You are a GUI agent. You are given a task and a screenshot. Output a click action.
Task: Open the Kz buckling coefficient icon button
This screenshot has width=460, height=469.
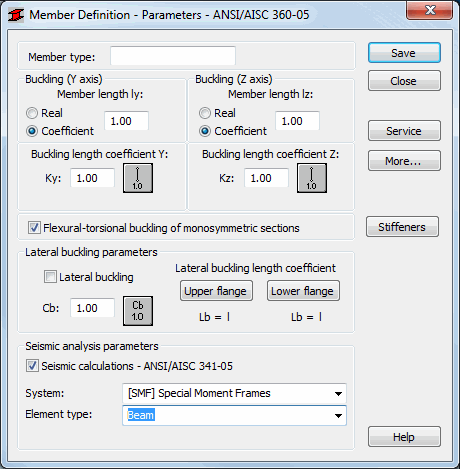click(x=312, y=178)
